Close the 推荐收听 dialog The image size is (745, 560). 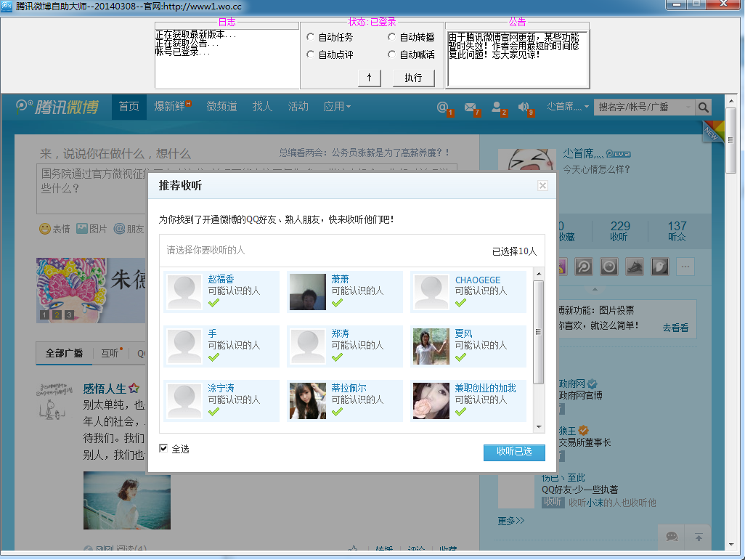542,185
